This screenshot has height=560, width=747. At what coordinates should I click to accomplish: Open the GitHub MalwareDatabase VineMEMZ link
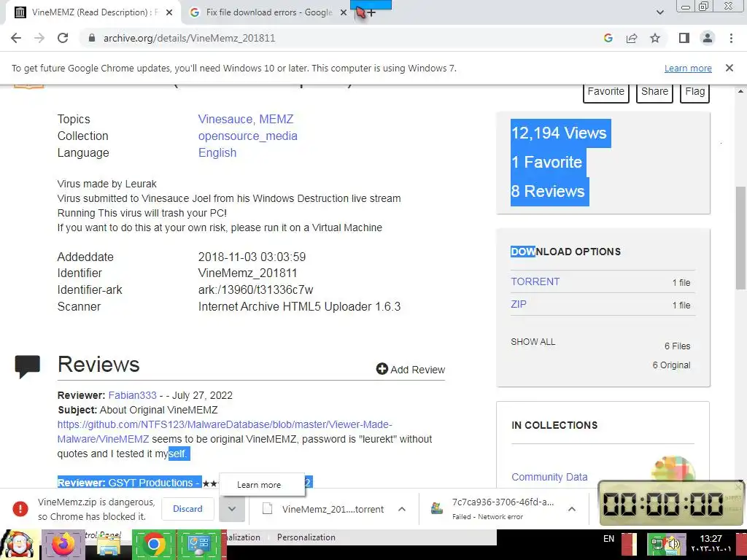(x=225, y=432)
